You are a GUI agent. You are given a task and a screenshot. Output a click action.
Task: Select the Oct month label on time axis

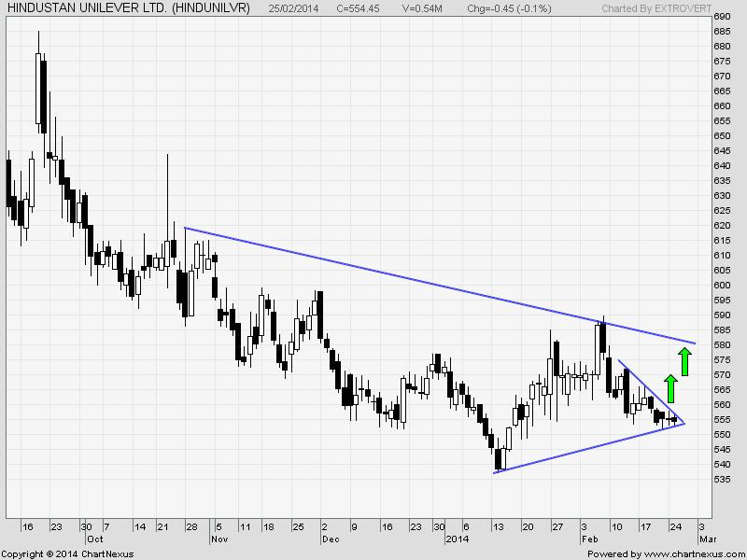pos(93,539)
